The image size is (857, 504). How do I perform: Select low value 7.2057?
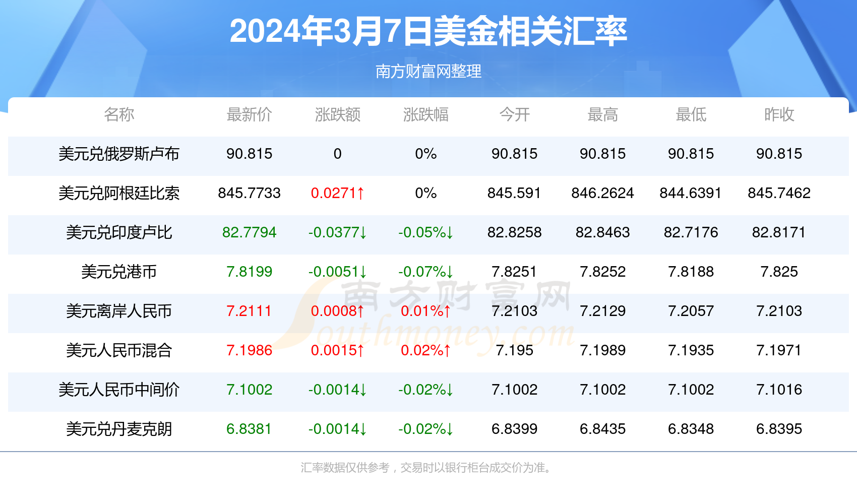pyautogui.click(x=691, y=311)
